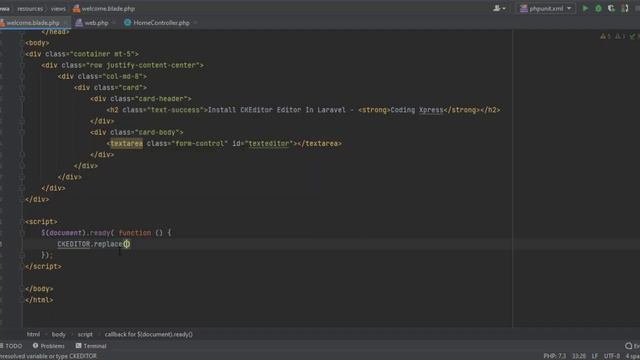Fold the row justify-content-center div in gutter
640x360 pixels.
click(x=22, y=65)
